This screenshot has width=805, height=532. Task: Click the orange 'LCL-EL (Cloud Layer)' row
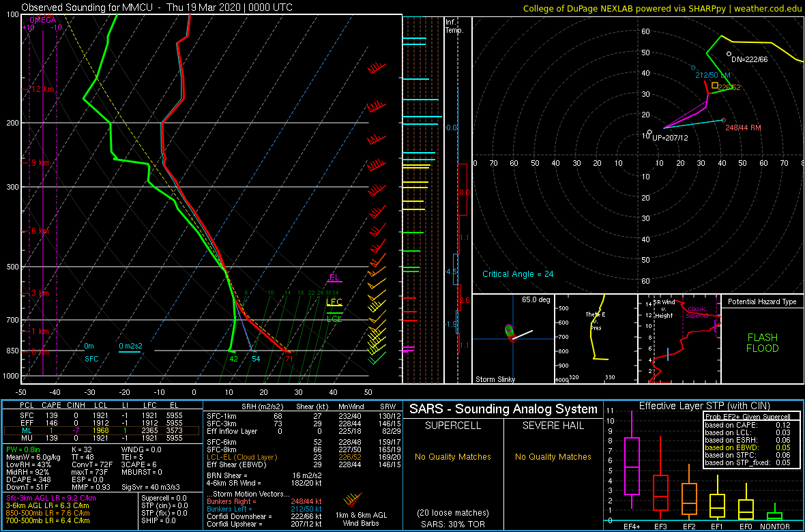click(304, 457)
